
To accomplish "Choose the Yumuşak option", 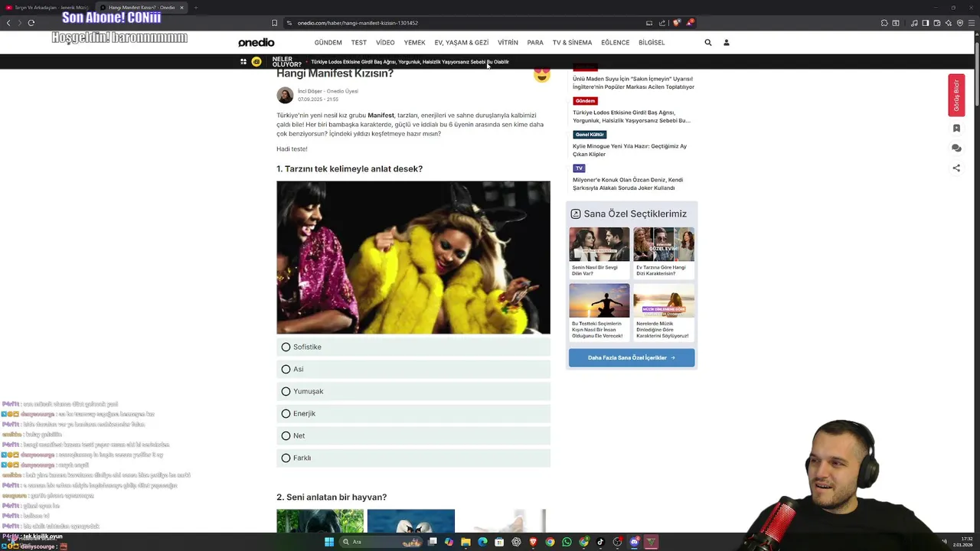I will click(413, 391).
